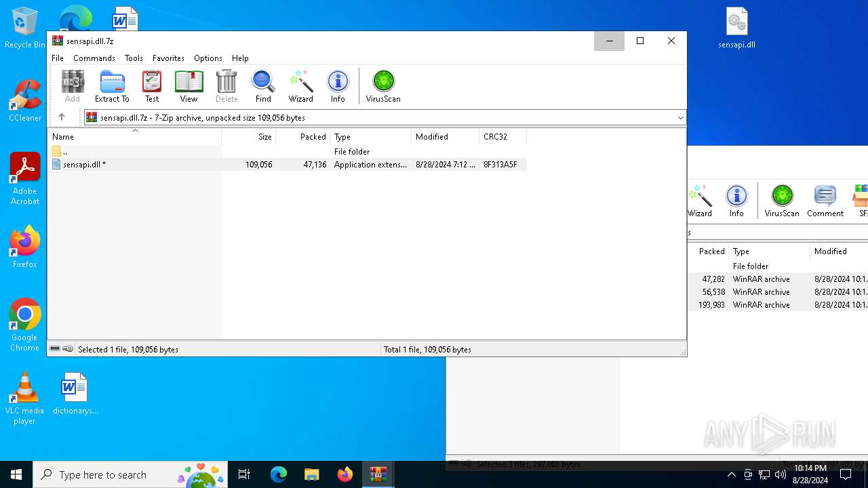
Task: Open the notification center icon
Action: tap(846, 474)
